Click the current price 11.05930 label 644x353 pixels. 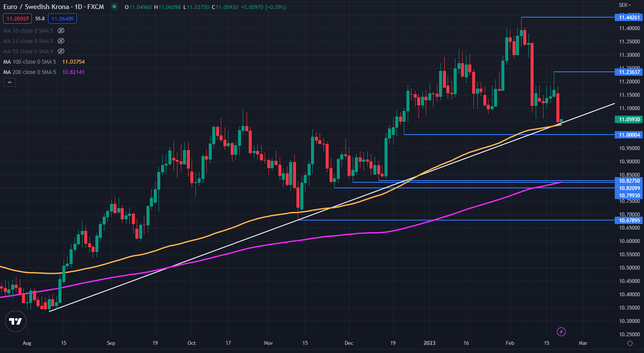[x=629, y=120]
